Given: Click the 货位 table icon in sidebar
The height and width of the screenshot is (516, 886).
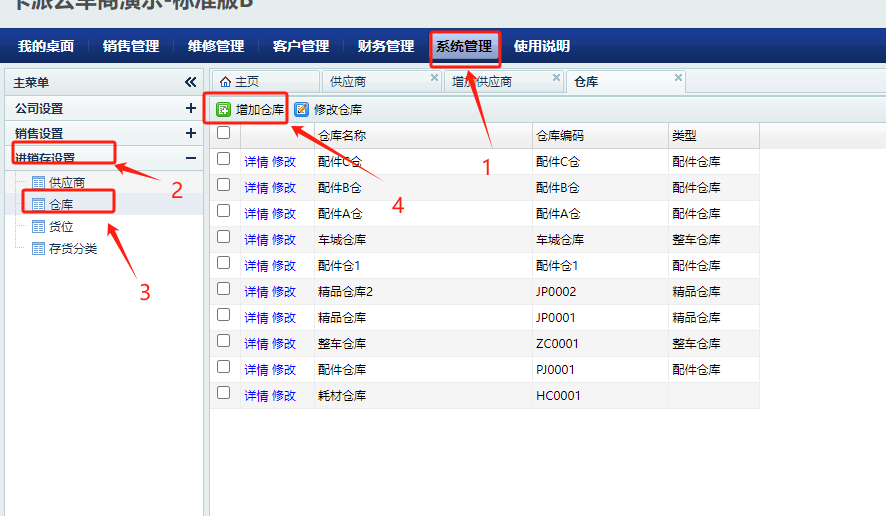Looking at the screenshot, I should [39, 227].
